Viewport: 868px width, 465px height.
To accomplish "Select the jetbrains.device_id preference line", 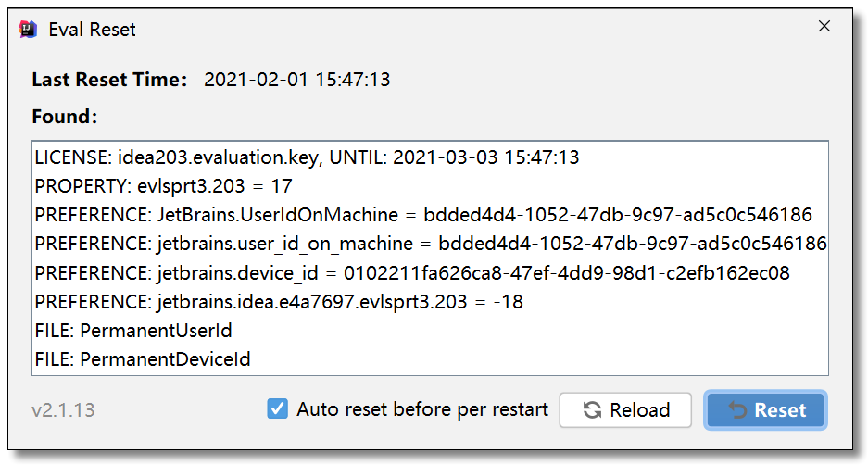I will coord(412,273).
